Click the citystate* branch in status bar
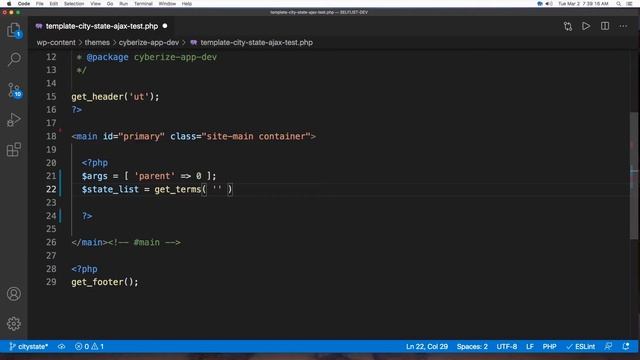This screenshot has width=640, height=360. coord(29,347)
